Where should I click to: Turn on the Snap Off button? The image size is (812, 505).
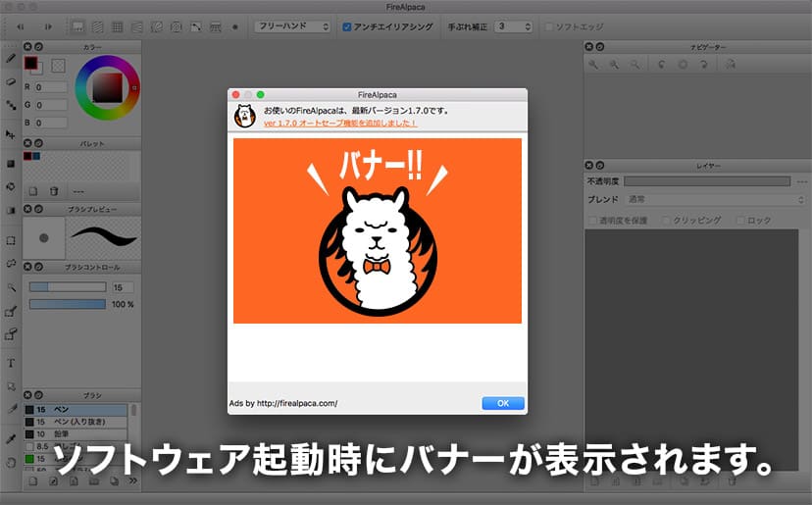point(78,26)
